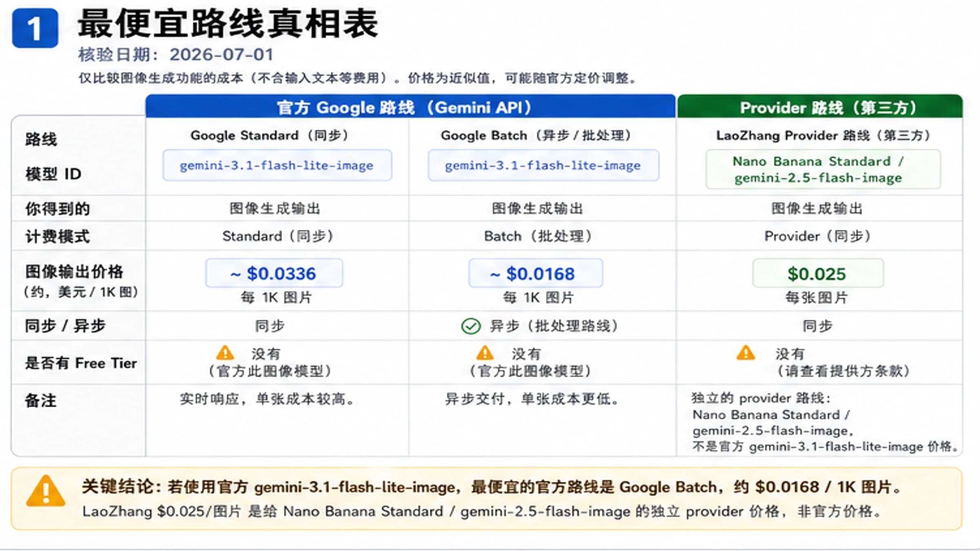Click 每 1K 图片 under the $0.0336 price

[x=276, y=298]
